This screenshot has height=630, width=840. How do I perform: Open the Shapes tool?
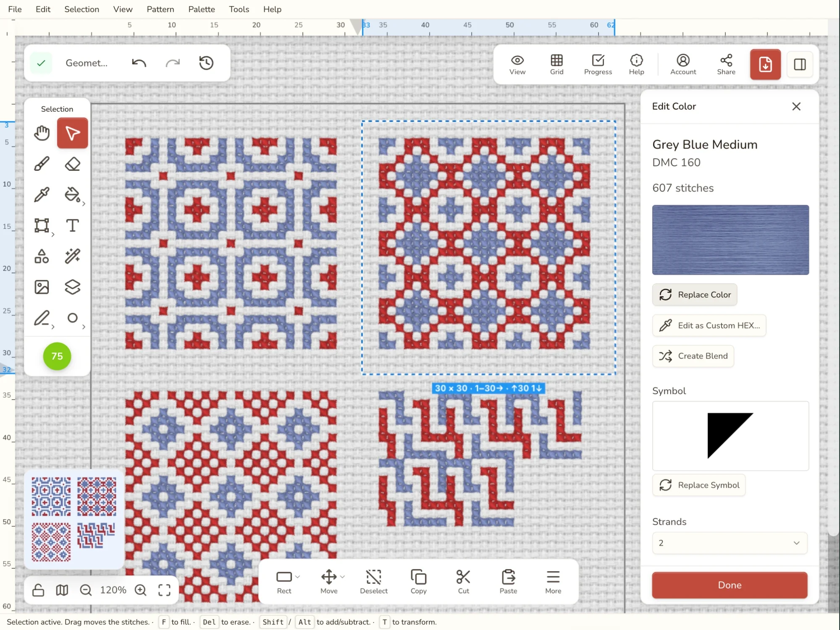pos(42,256)
